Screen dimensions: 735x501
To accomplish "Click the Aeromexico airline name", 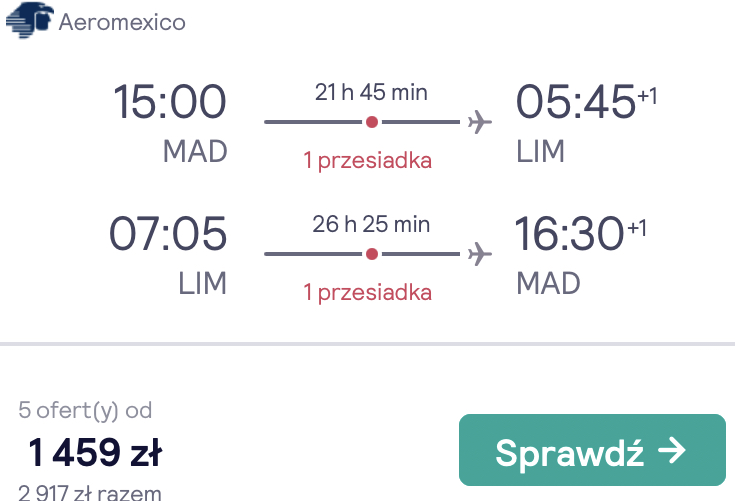I will [122, 22].
